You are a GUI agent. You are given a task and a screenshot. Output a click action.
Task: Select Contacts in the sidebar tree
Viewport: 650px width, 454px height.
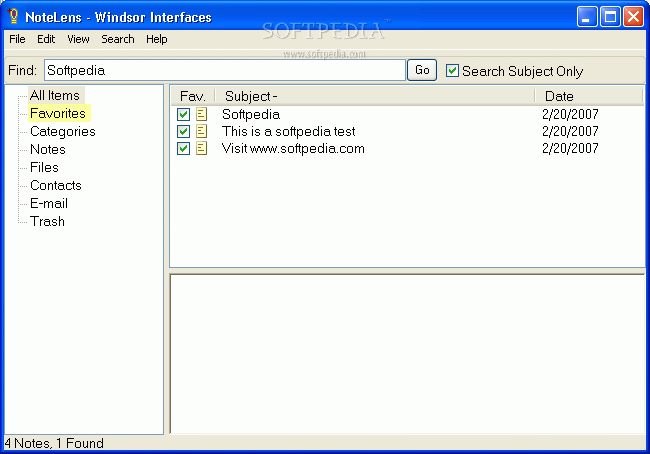coord(56,185)
